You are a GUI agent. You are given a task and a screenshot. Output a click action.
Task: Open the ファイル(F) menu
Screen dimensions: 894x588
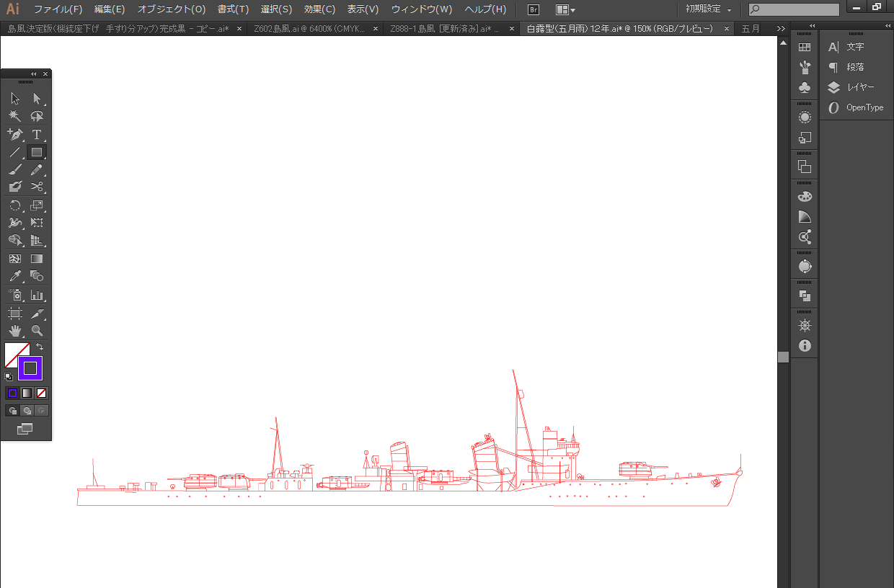tap(58, 9)
